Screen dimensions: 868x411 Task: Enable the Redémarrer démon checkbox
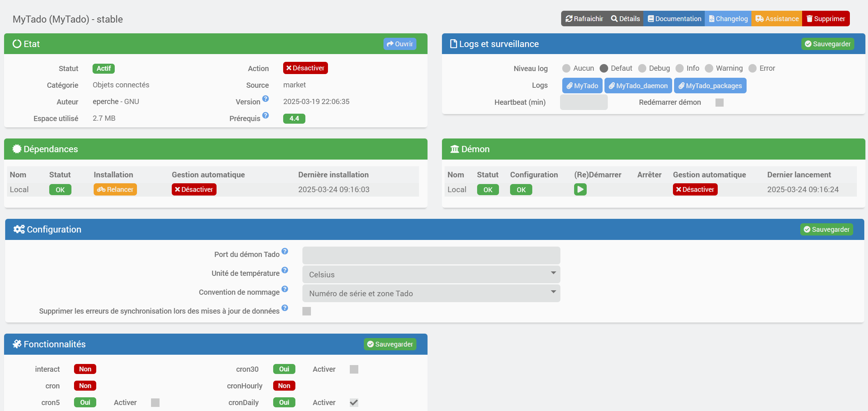click(x=719, y=103)
